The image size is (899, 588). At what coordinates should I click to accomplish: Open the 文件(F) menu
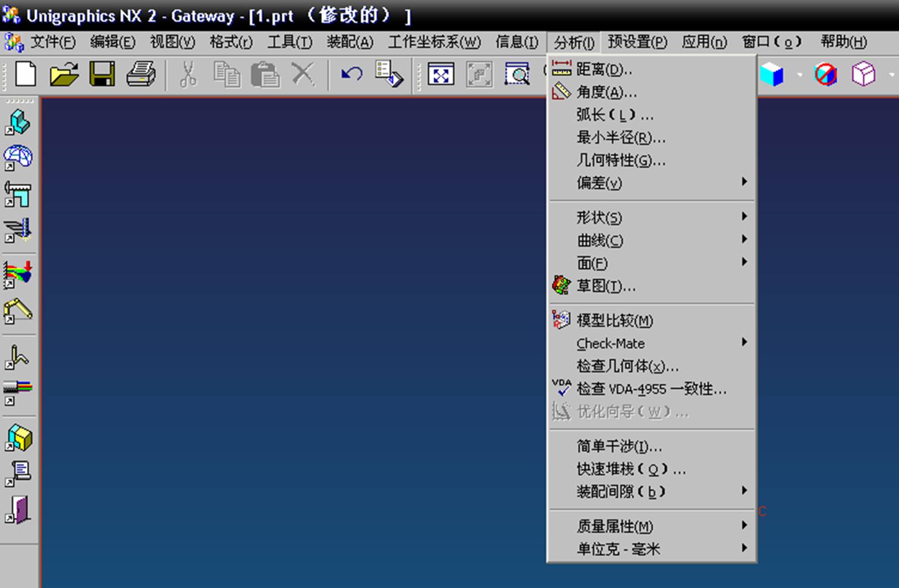tap(53, 42)
